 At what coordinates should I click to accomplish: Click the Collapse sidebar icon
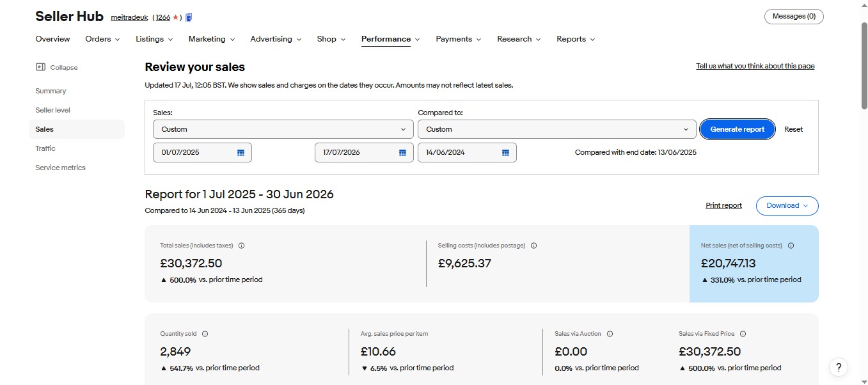click(x=40, y=67)
